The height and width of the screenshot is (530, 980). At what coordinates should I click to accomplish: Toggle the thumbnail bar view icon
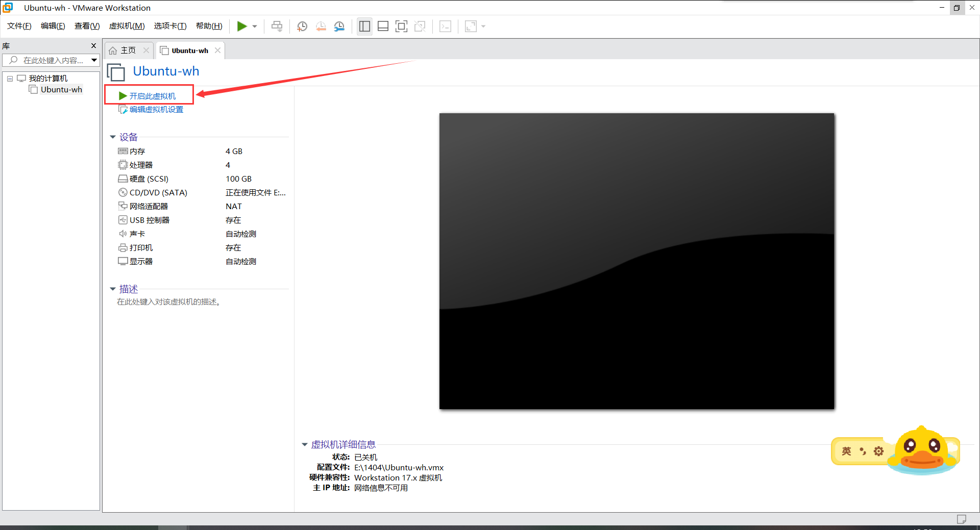coord(383,26)
